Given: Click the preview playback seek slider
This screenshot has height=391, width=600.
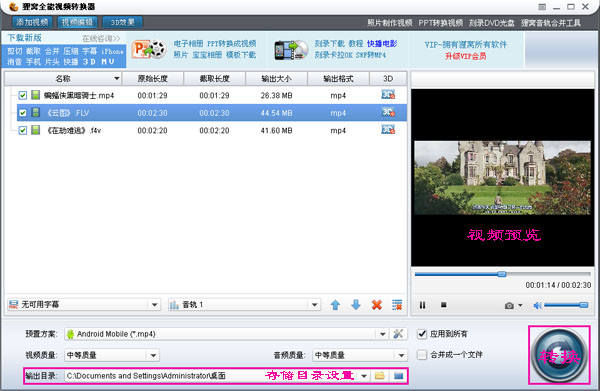Looking at the screenshot, I should coord(502,274).
